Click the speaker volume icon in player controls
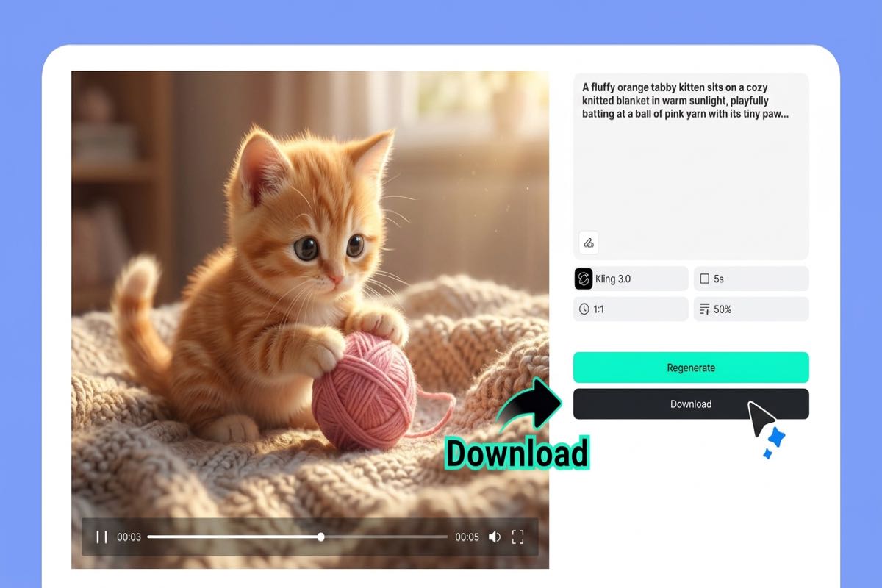The image size is (882, 588). 494,537
